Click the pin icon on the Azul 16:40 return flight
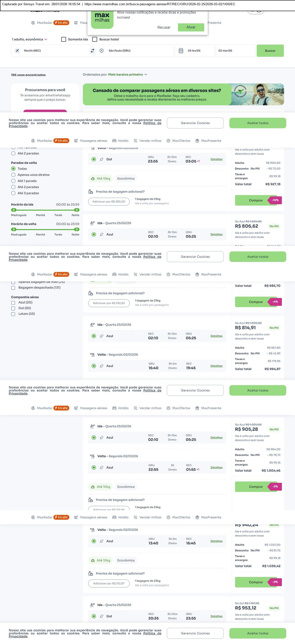The width and height of the screenshot is (295, 644). pos(101,366)
